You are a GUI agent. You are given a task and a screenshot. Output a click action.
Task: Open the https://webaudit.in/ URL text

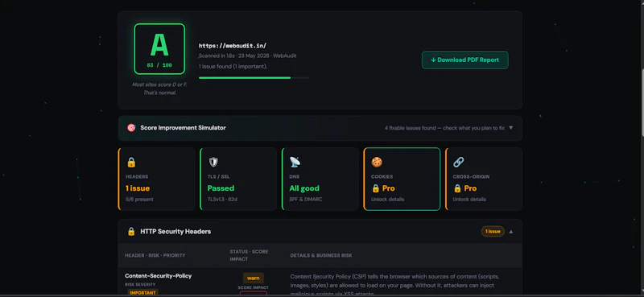click(x=233, y=46)
